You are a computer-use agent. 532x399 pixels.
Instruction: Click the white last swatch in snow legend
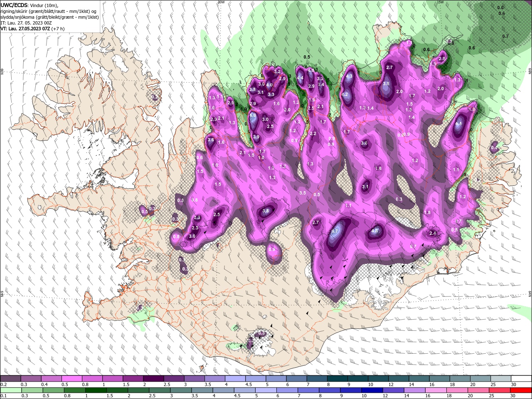[521, 379]
